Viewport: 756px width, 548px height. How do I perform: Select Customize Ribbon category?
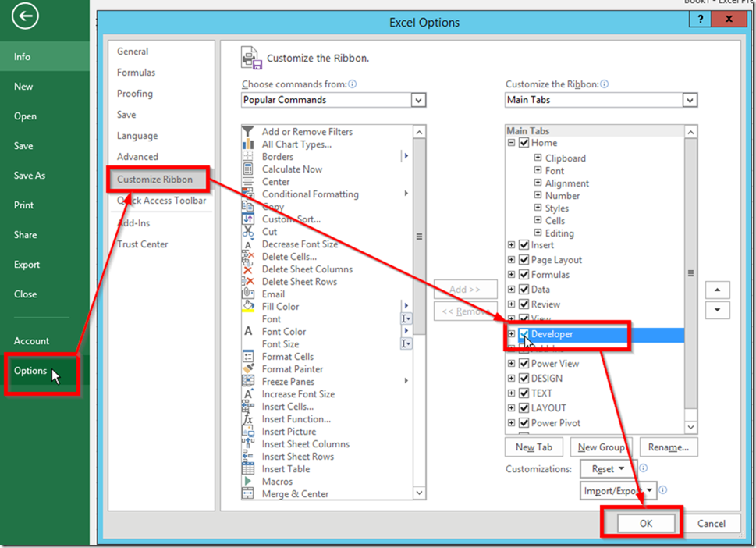click(158, 180)
